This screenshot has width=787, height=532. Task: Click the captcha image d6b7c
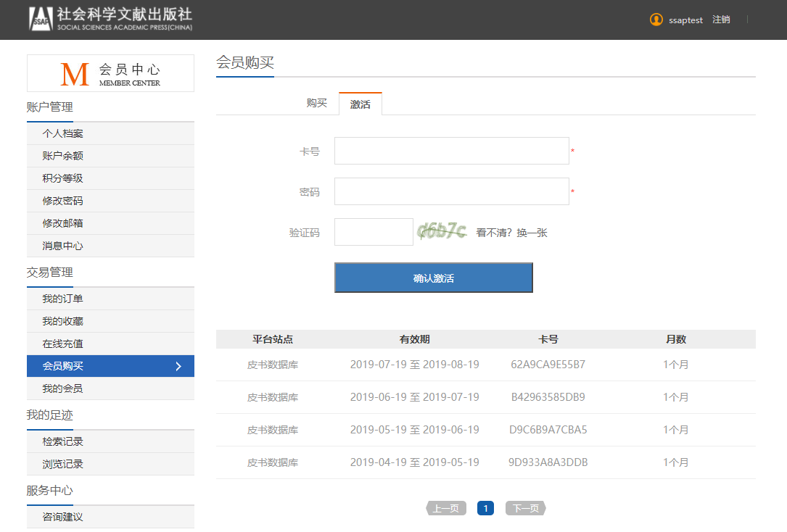click(x=442, y=232)
